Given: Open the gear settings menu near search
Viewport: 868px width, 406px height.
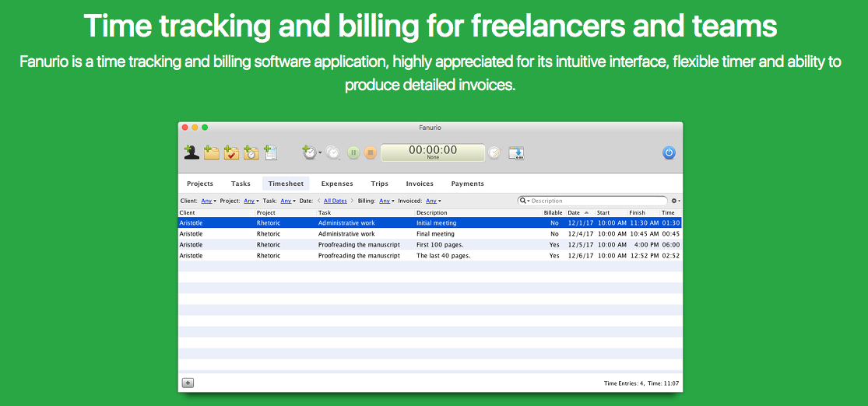Looking at the screenshot, I should pos(676,201).
